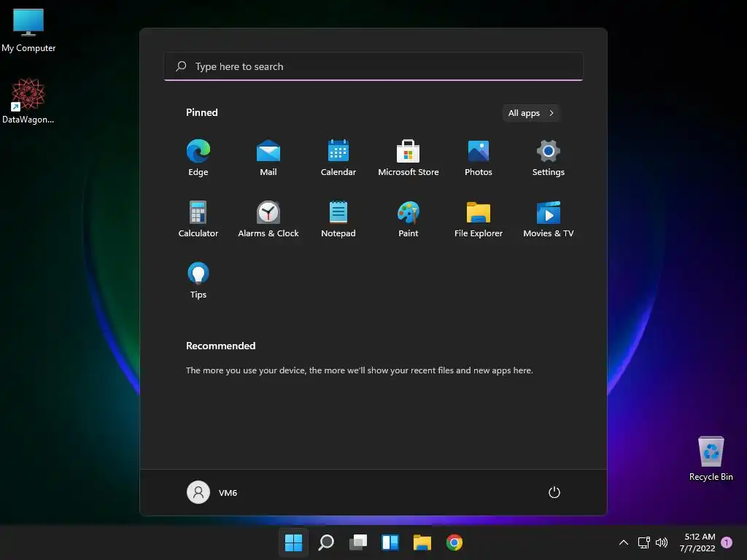Open File Explorer from pinned apps
This screenshot has width=747, height=560.
(479, 219)
